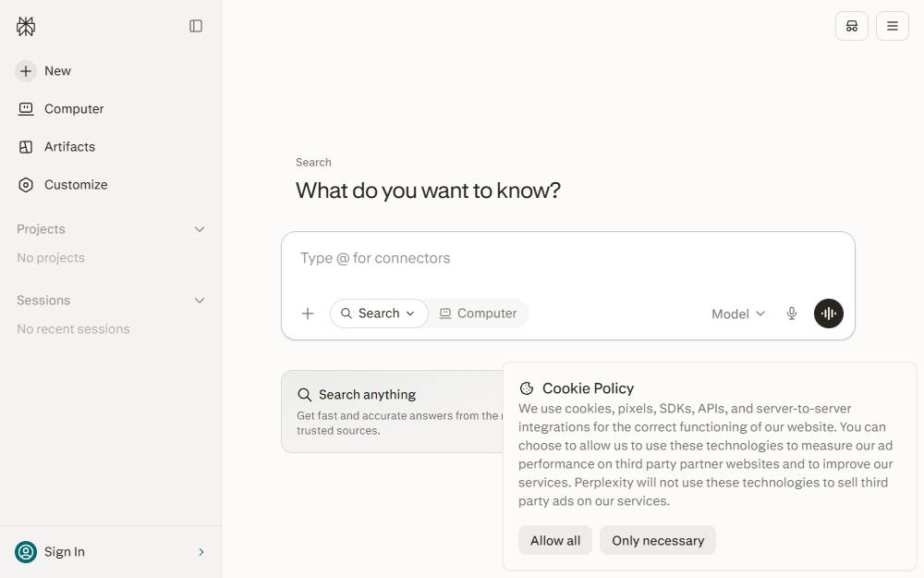Viewport: 924px width, 578px height.
Task: Focus the 'Type @ for connectors' input
Action: point(568,258)
